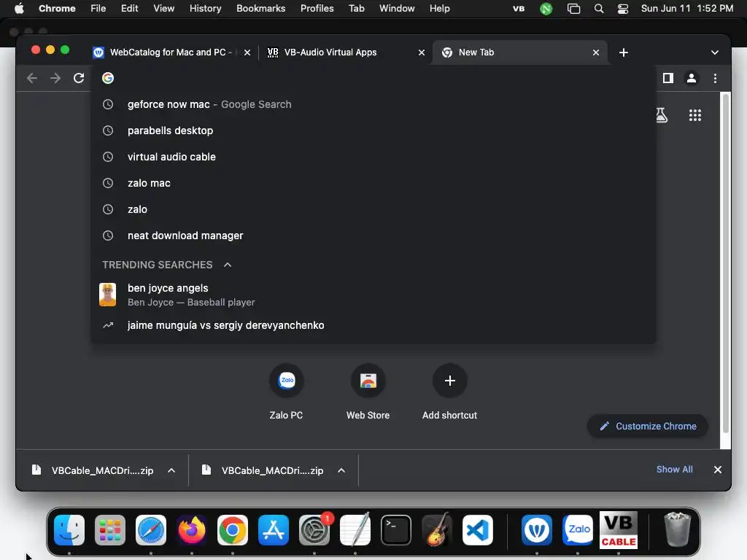
Task: Open Control Center in menu bar
Action: (623, 9)
